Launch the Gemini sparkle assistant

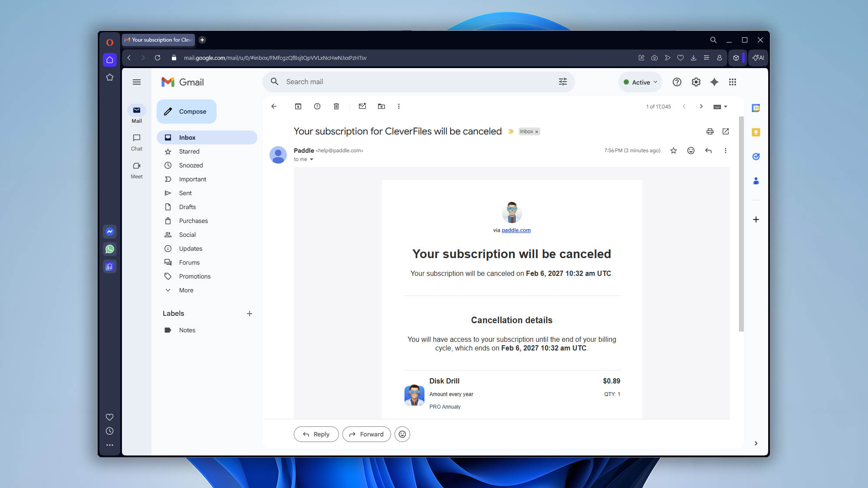714,82
